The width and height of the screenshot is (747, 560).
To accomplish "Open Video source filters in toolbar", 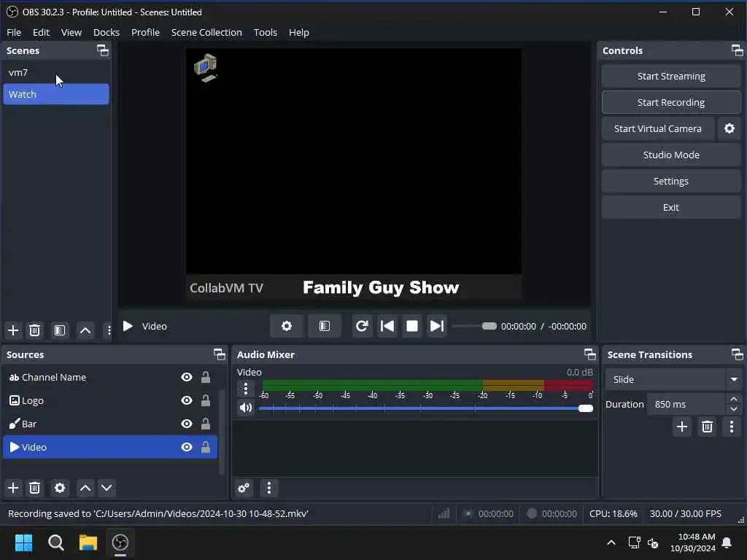I will pyautogui.click(x=325, y=326).
